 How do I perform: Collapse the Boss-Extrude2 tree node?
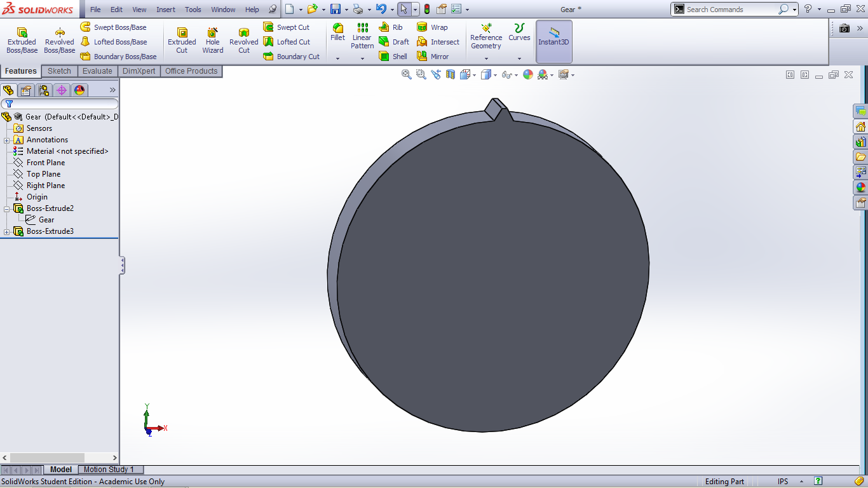pos(7,208)
